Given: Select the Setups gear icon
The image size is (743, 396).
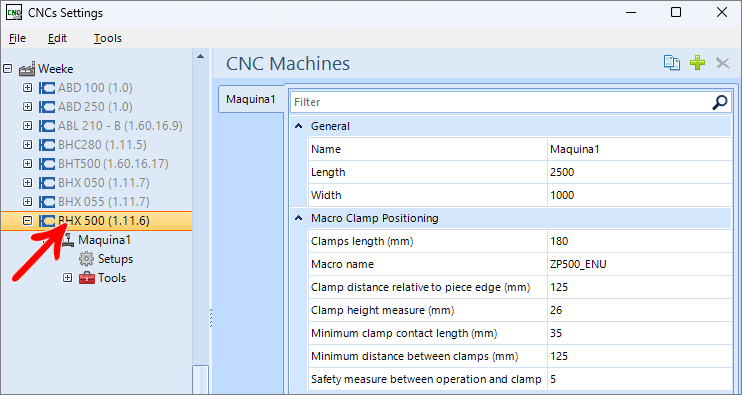Looking at the screenshot, I should [x=86, y=259].
